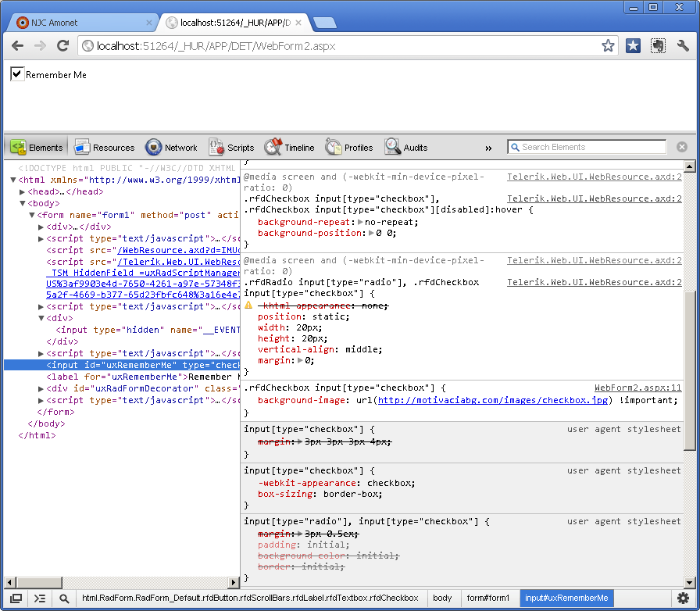This screenshot has height=611, width=700.
Task: Expand the head element node
Action: [x=23, y=191]
